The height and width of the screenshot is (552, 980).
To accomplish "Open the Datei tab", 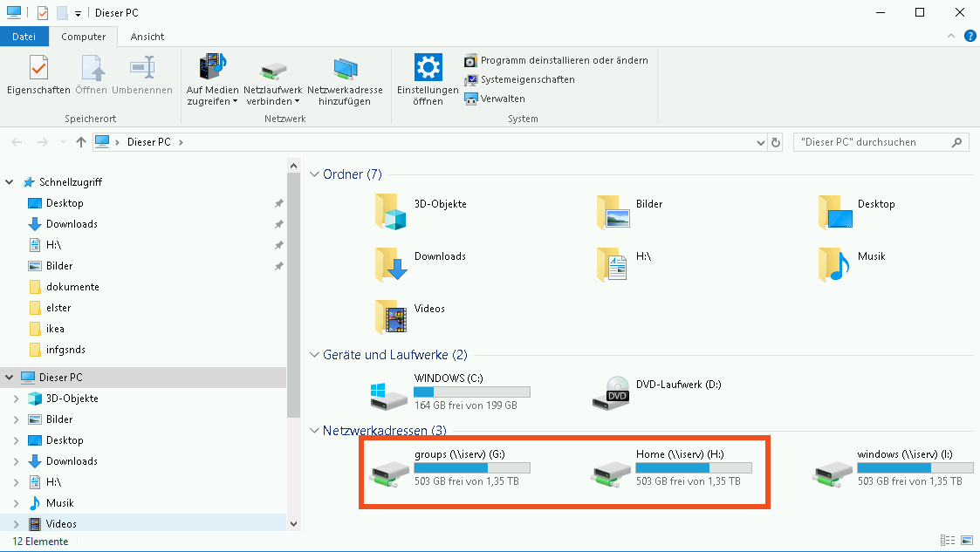I will [x=24, y=37].
